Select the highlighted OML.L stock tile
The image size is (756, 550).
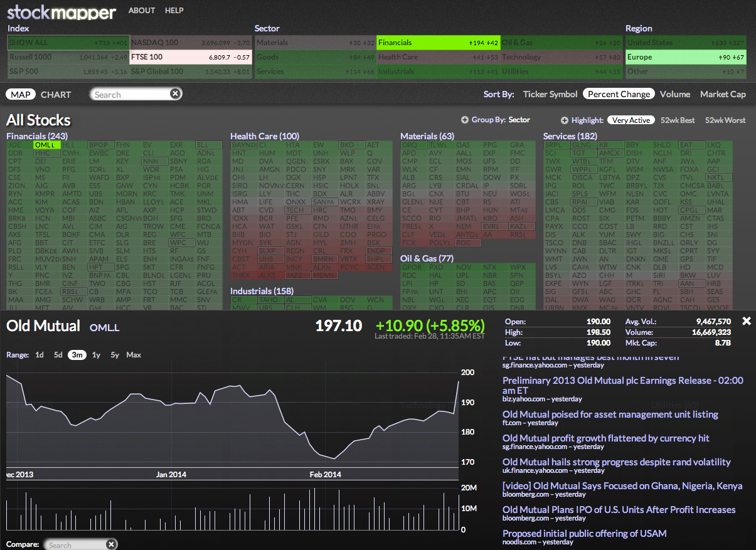coord(47,145)
